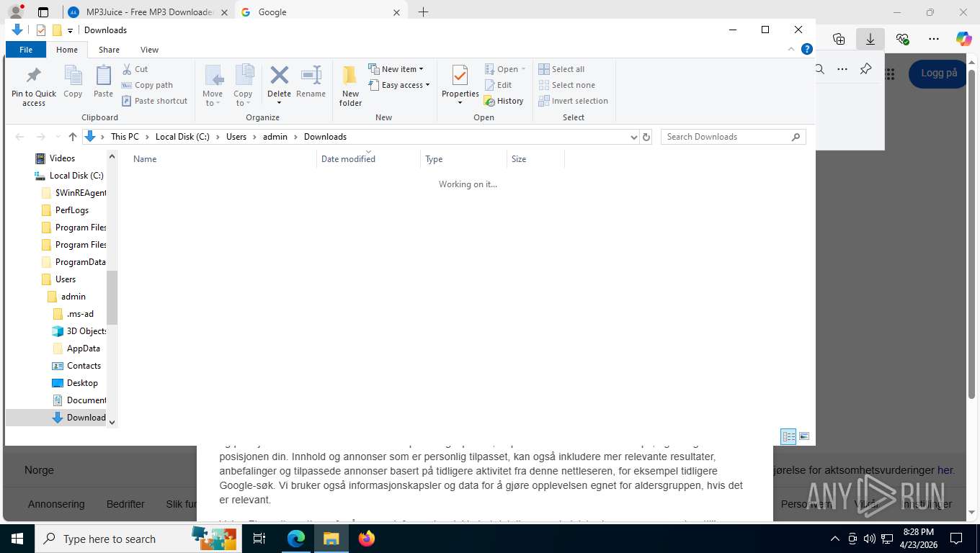
Task: Select the Share ribbon tab
Action: 109,50
